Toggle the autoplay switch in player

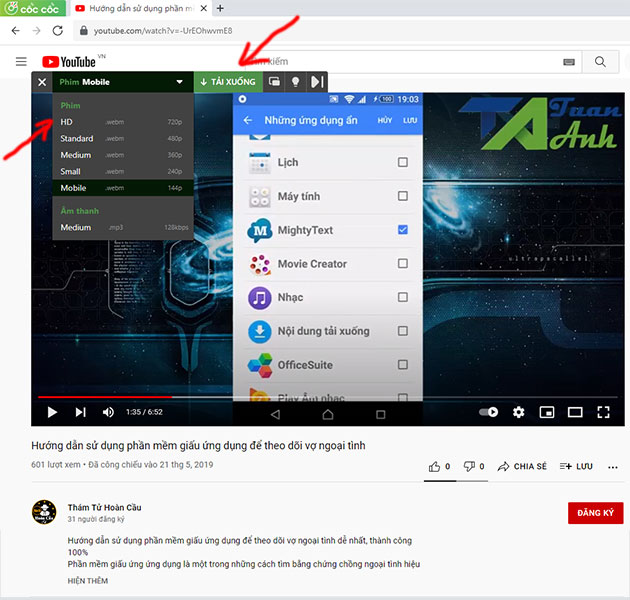click(x=489, y=412)
